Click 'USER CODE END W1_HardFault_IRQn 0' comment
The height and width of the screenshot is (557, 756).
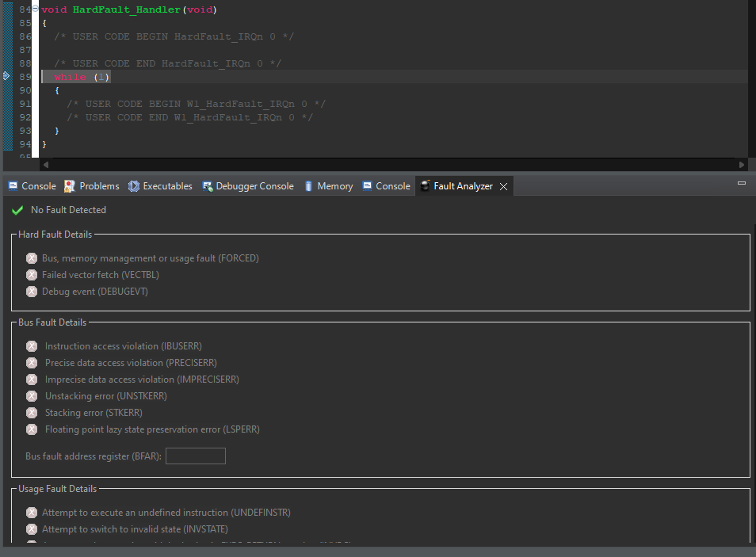(190, 117)
